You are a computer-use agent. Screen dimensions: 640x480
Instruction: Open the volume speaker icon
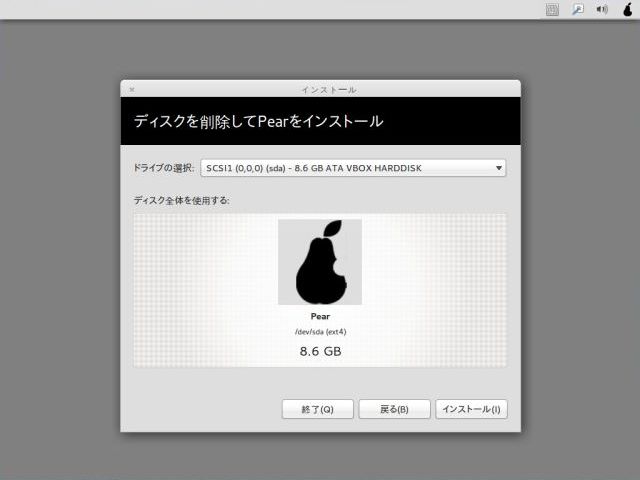coord(602,10)
